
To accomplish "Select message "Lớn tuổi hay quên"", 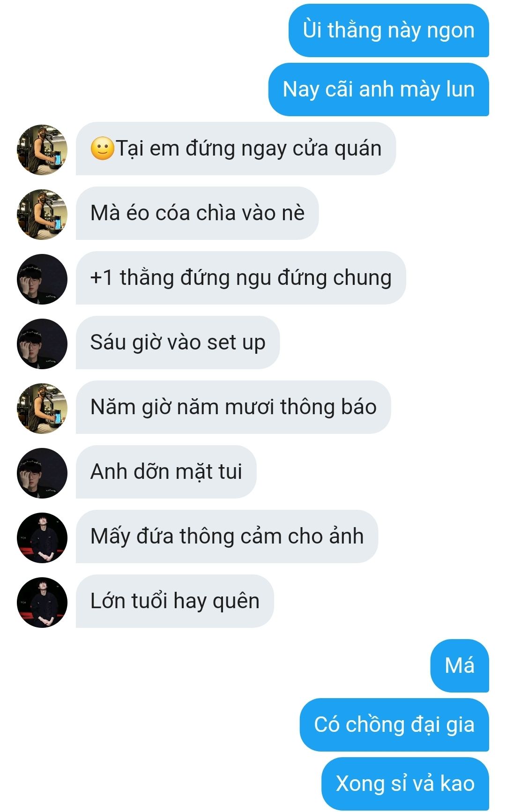I will 175,601.
